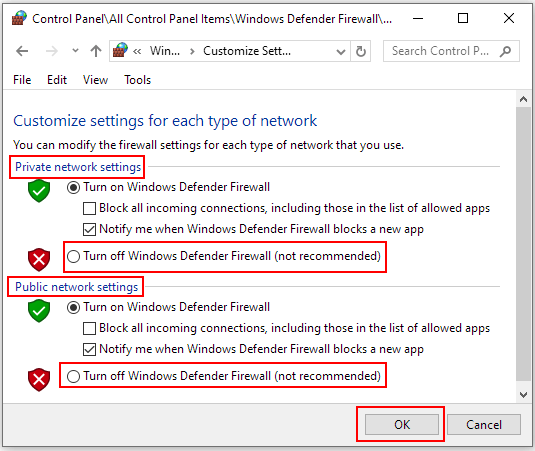Check Block all incoming connections under Private
This screenshot has height=451, width=535.
coord(89,208)
